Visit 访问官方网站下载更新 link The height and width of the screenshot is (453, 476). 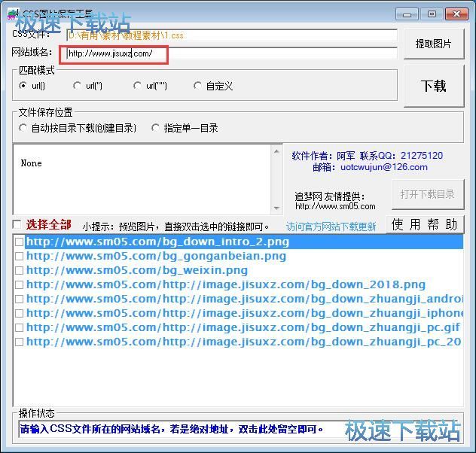coord(331,226)
